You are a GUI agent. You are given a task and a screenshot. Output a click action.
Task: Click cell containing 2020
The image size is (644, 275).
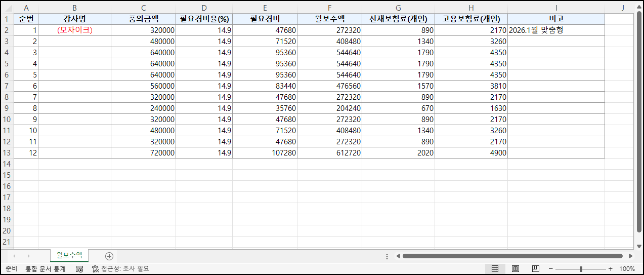[398, 152]
